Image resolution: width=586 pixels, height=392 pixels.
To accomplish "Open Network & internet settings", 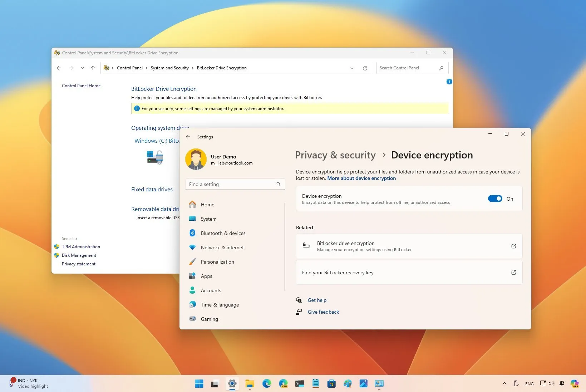I will pyautogui.click(x=222, y=248).
